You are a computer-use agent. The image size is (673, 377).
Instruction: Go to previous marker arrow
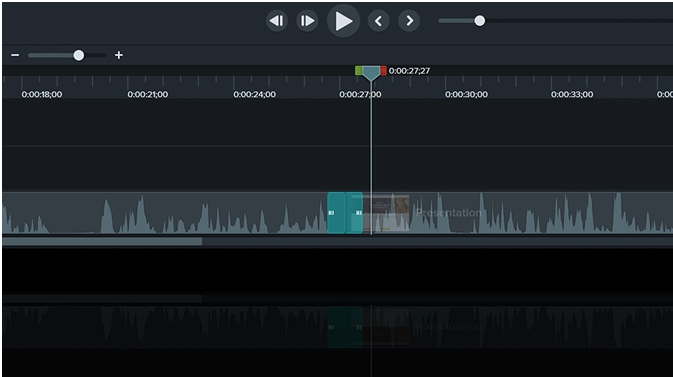pyautogui.click(x=378, y=21)
